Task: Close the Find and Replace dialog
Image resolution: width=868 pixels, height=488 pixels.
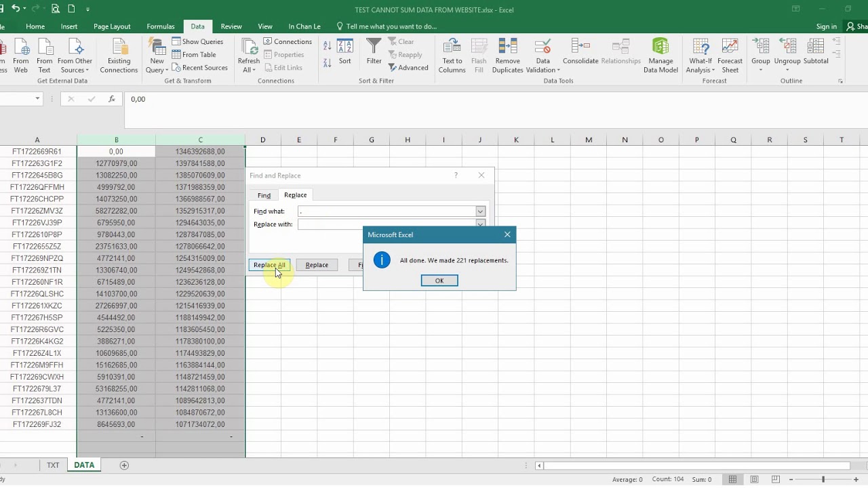Action: tap(481, 176)
